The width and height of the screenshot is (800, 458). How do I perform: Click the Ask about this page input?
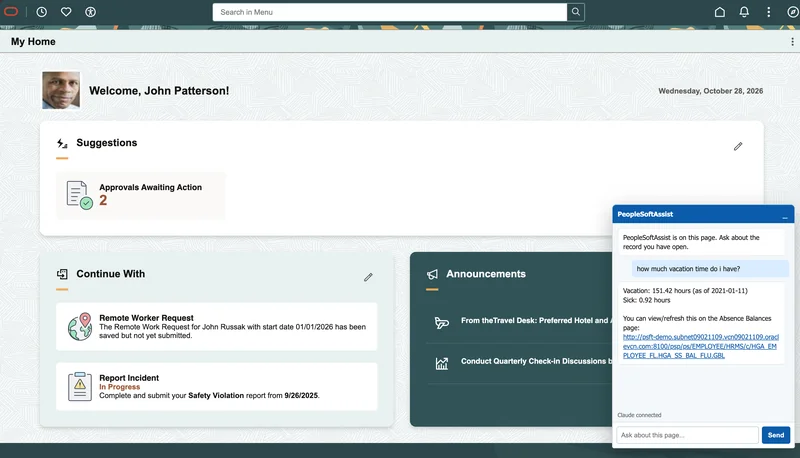(x=687, y=435)
